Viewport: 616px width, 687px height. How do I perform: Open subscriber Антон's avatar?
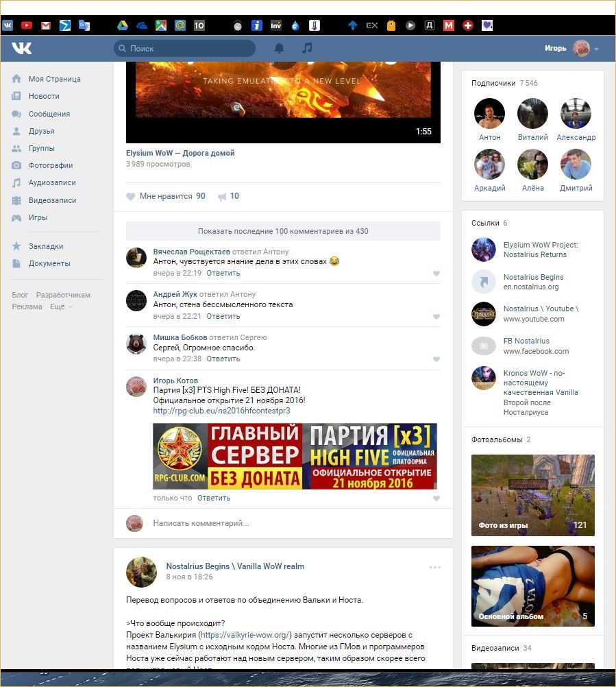489,114
